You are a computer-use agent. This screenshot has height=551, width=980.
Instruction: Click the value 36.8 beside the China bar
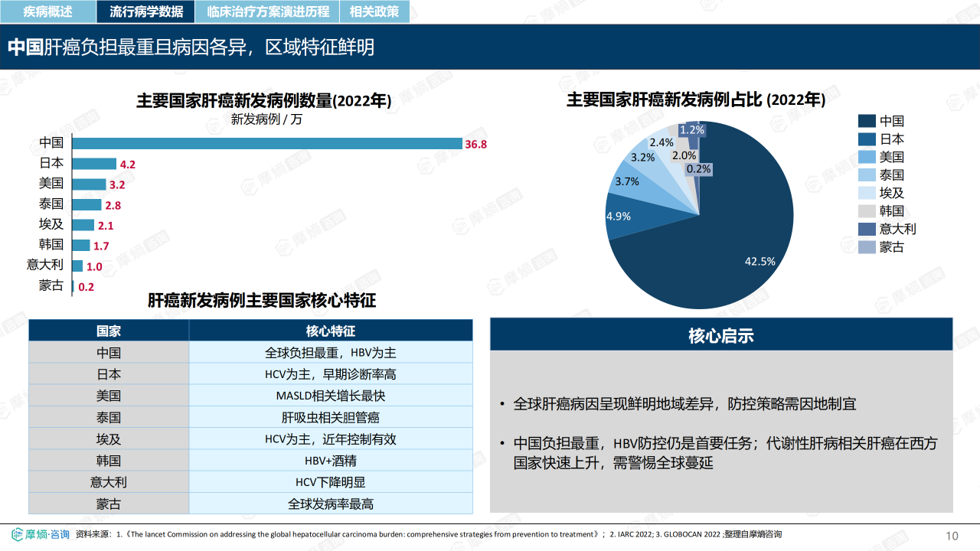tap(475, 144)
